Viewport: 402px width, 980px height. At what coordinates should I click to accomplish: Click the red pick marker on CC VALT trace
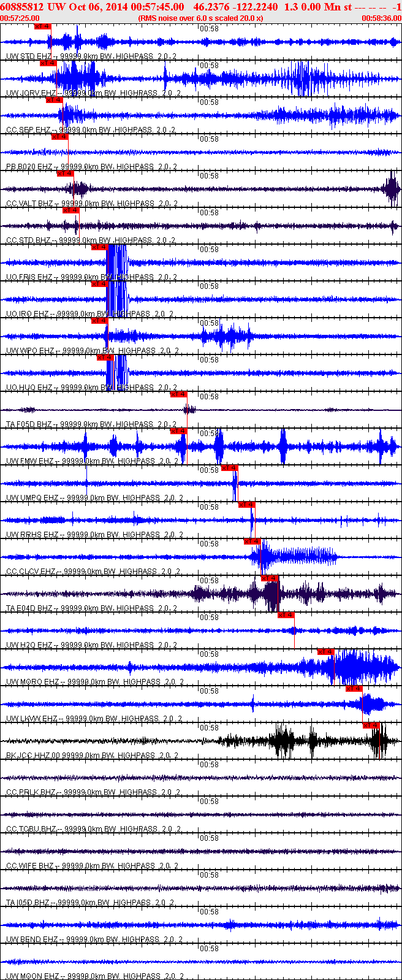pos(65,174)
